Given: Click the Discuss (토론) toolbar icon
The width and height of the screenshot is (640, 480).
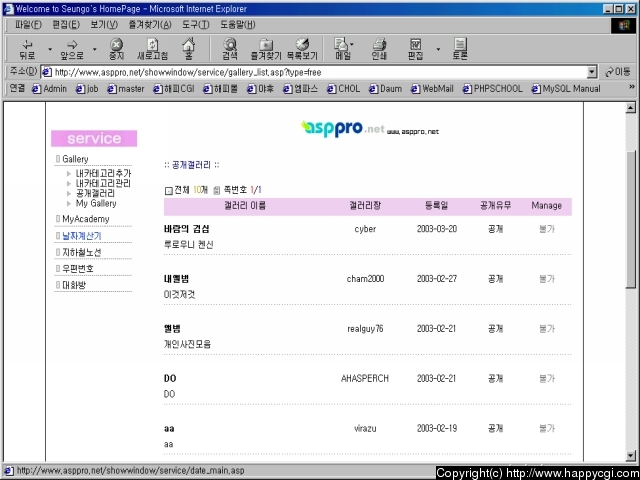Looking at the screenshot, I should (x=460, y=49).
